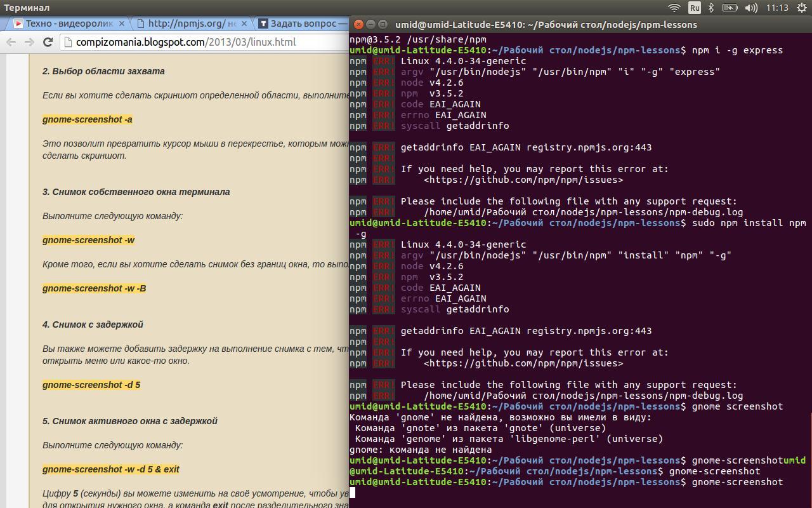Click the heading 3. Снимок собственного окна терминала
The width and height of the screenshot is (812, 508).
(136, 192)
